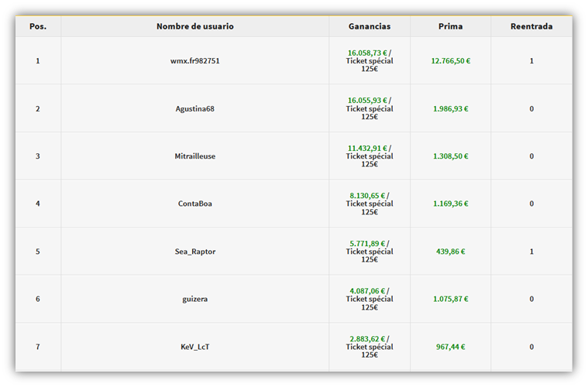
Task: Select username wmx.fr982751
Action: (194, 61)
